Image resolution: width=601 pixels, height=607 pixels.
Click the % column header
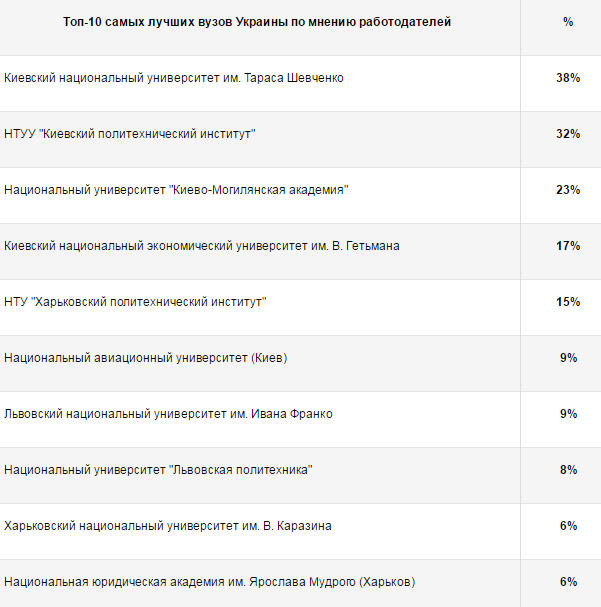[568, 22]
